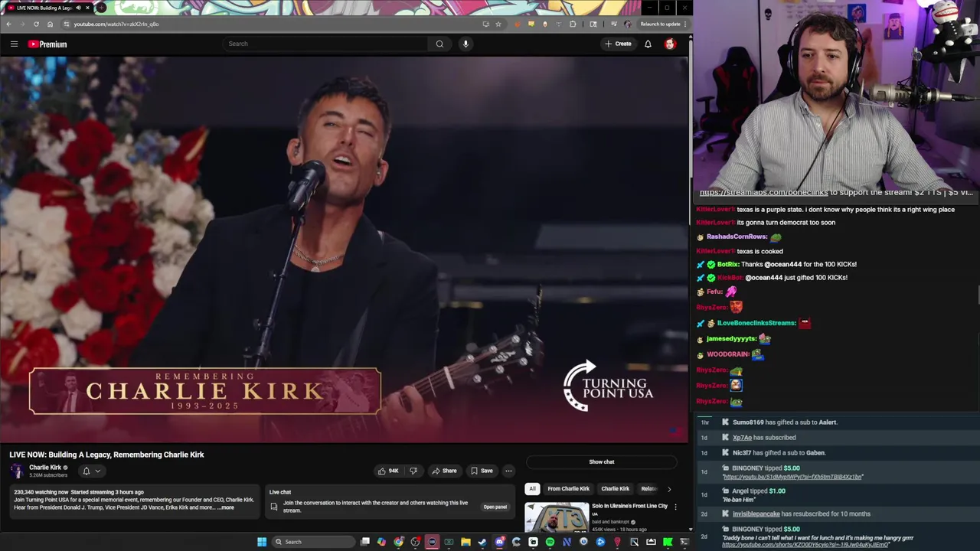Open options for Solo In Ukraine video
This screenshot has width=980, height=551.
click(x=675, y=507)
